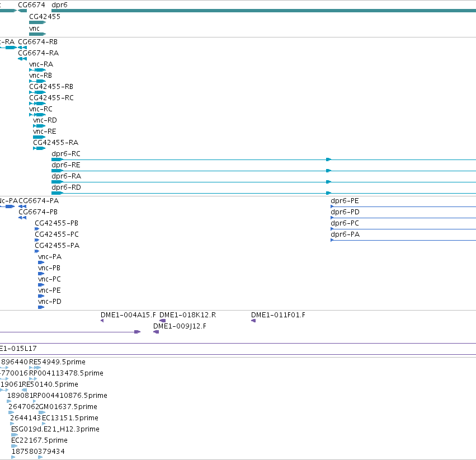This screenshot has height=460, width=476.
Task: Click the dpr6-RA transcript label
Action: pos(66,176)
